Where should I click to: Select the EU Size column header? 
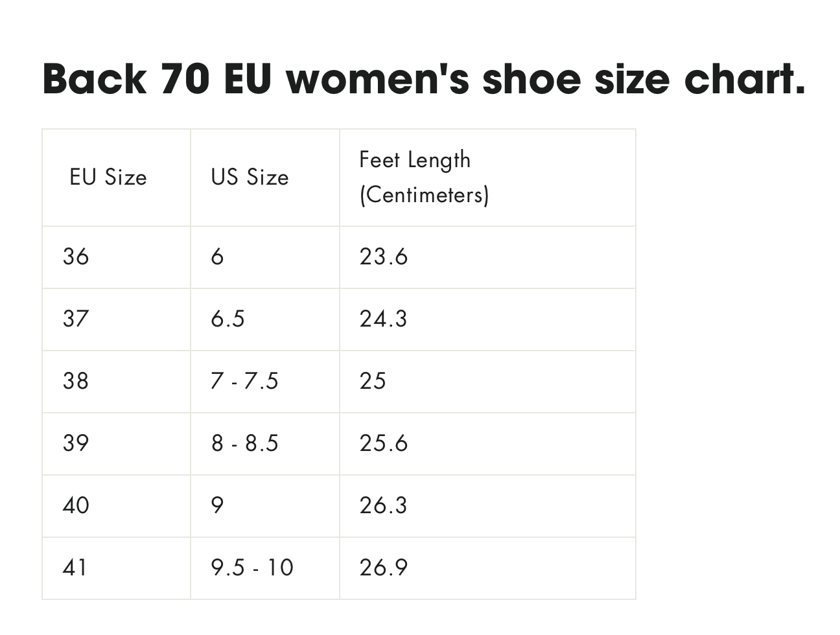click(x=108, y=177)
